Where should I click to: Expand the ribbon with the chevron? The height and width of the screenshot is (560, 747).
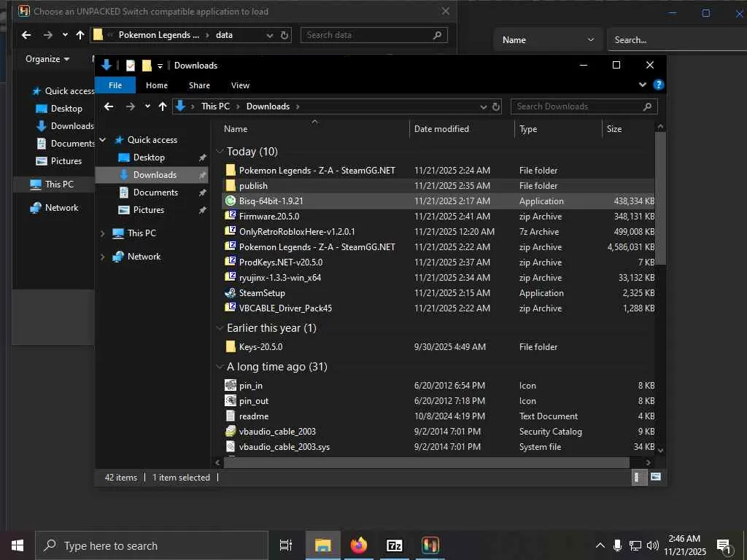click(x=642, y=85)
